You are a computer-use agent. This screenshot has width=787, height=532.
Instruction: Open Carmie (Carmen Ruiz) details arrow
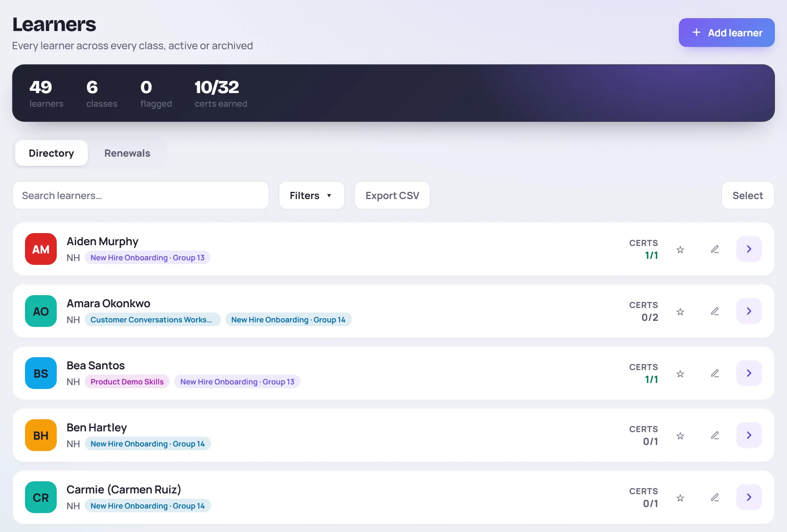[749, 497]
